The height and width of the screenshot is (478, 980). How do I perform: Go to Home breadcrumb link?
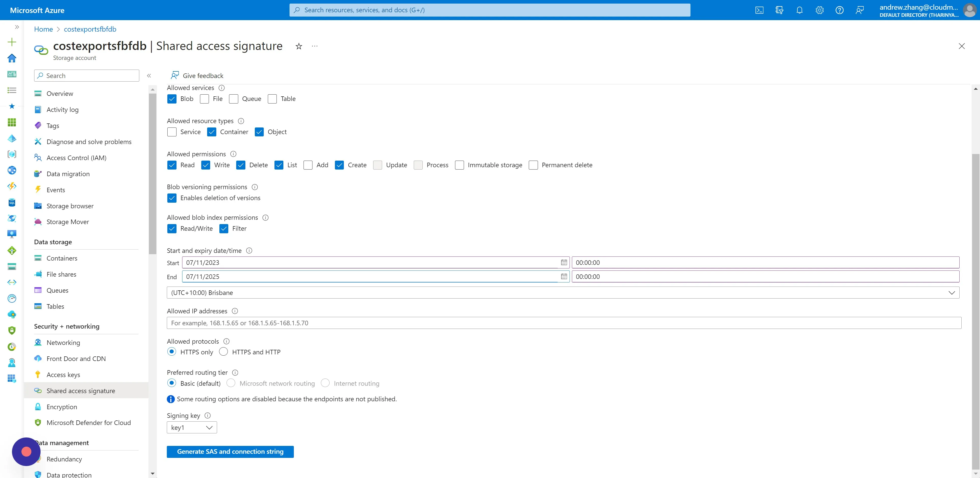click(43, 29)
